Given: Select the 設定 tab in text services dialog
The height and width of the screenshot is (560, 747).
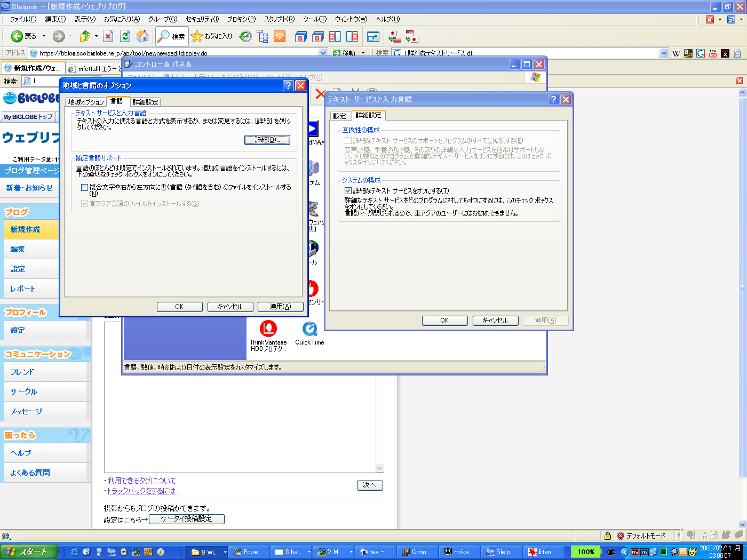Looking at the screenshot, I should (339, 116).
